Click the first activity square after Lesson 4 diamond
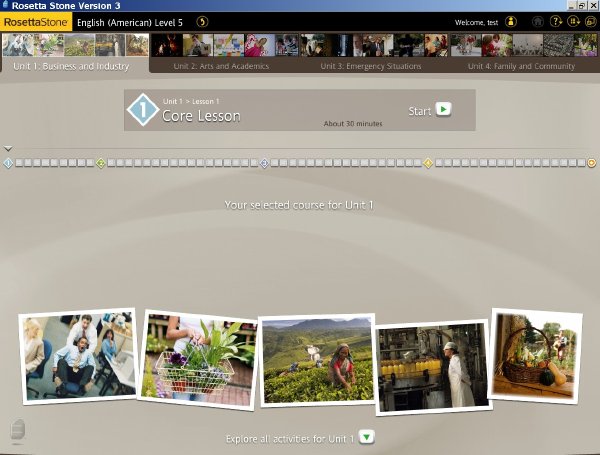The image size is (600, 455). 439,163
